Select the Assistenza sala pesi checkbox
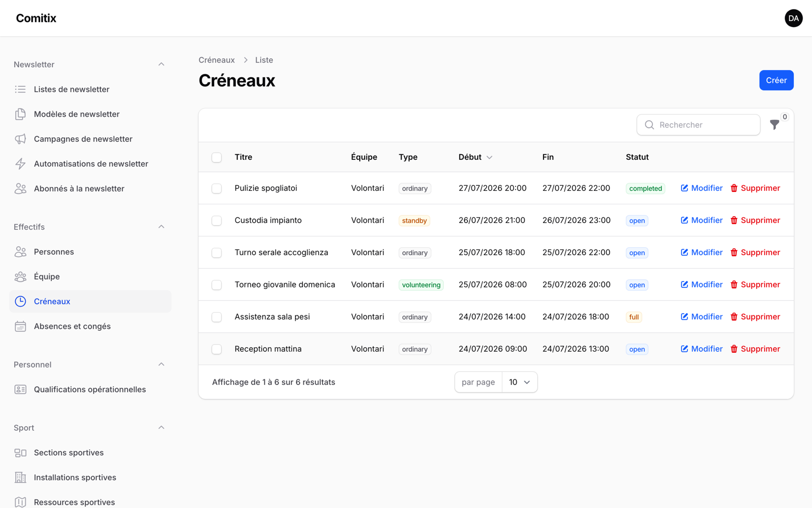The image size is (812, 508). (217, 317)
